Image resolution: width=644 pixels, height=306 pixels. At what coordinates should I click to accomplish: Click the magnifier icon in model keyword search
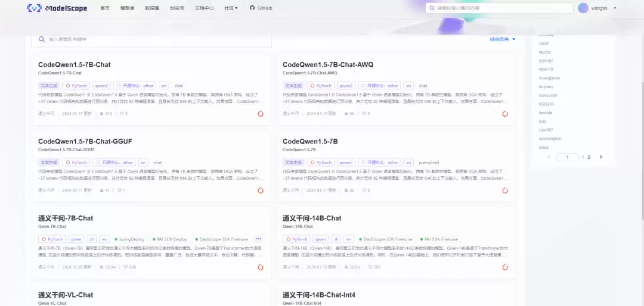pyautogui.click(x=42, y=39)
